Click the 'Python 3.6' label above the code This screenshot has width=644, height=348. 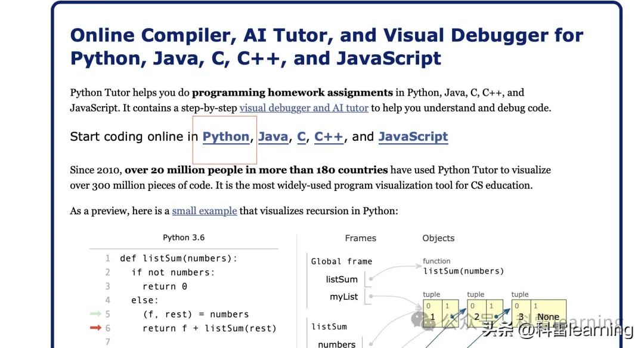184,238
